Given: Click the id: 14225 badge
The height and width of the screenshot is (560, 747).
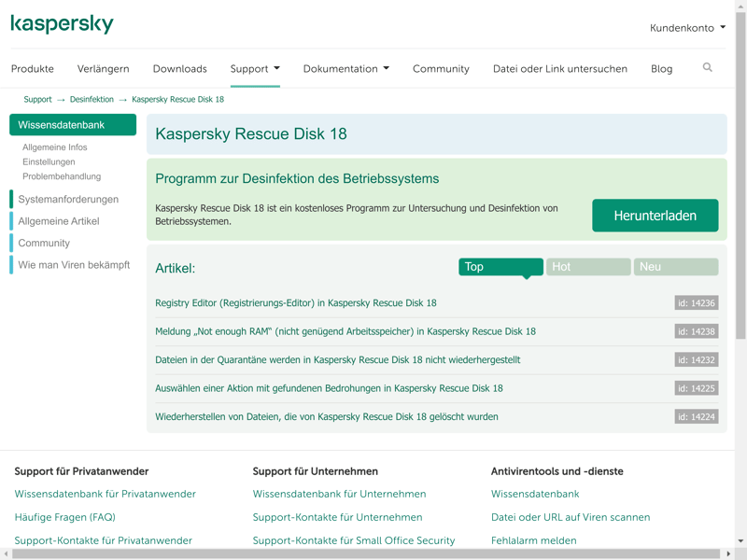Looking at the screenshot, I should coord(697,388).
